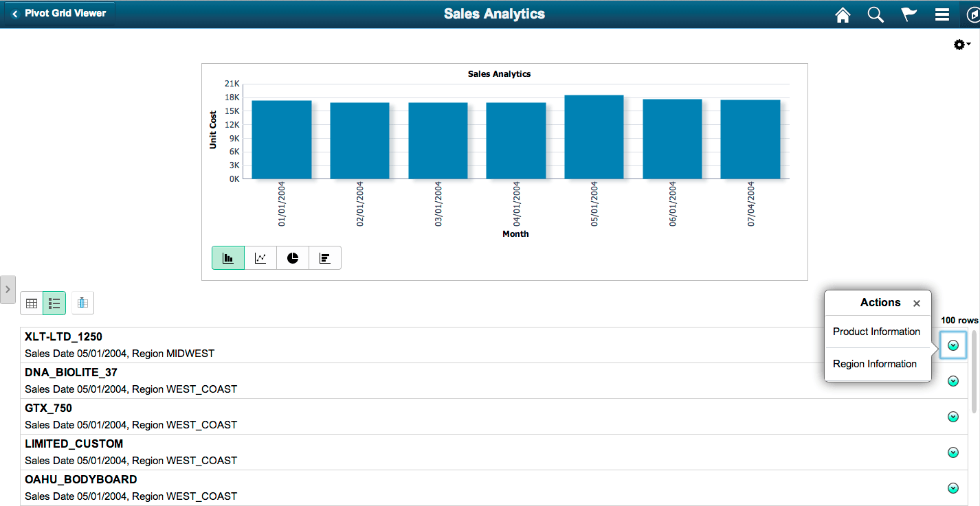Select the horizontal bar chart type
980x506 pixels.
tap(324, 257)
